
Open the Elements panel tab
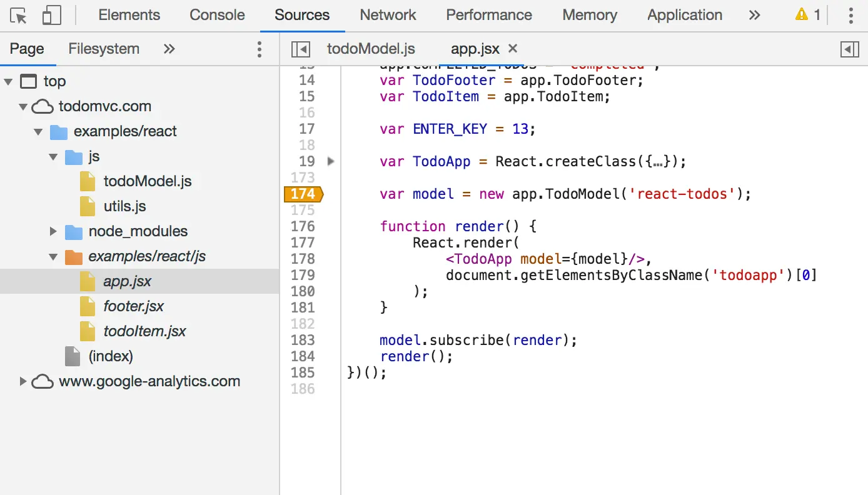pyautogui.click(x=129, y=15)
